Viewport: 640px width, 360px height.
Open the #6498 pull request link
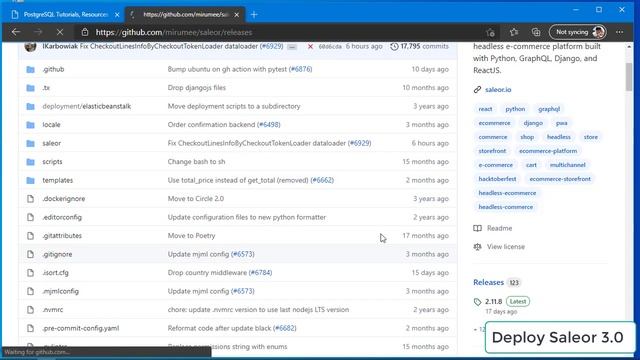pyautogui.click(x=269, y=125)
